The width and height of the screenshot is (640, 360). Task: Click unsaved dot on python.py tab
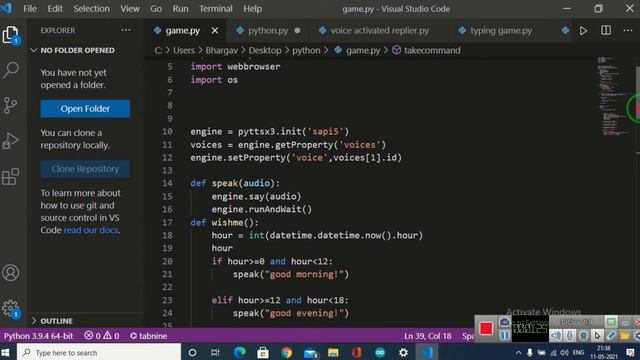[x=297, y=31]
